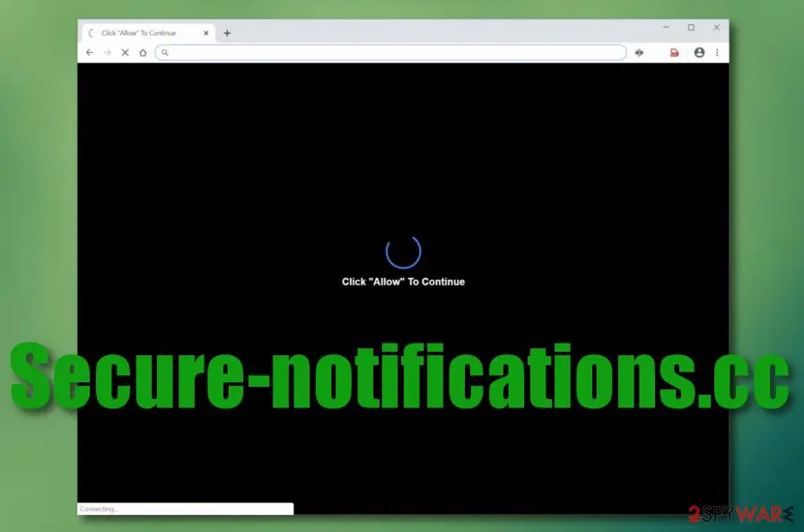Click the search magnifier in address bar

tap(164, 52)
